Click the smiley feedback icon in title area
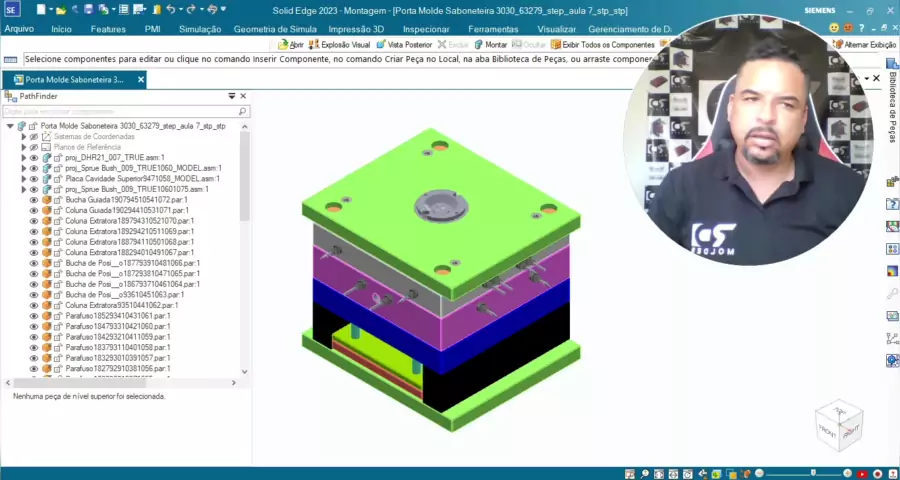Viewport: 900px width, 480px height. click(x=834, y=28)
